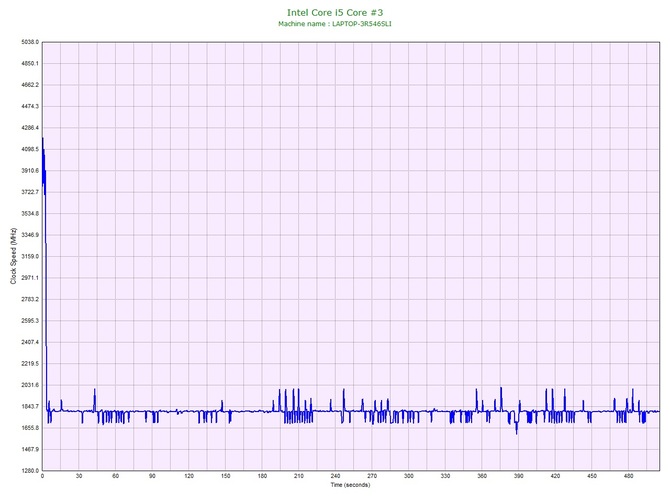Screen dimensions: 670x502
Task: Select the 1843.7 y-axis value
Action: (x=30, y=406)
